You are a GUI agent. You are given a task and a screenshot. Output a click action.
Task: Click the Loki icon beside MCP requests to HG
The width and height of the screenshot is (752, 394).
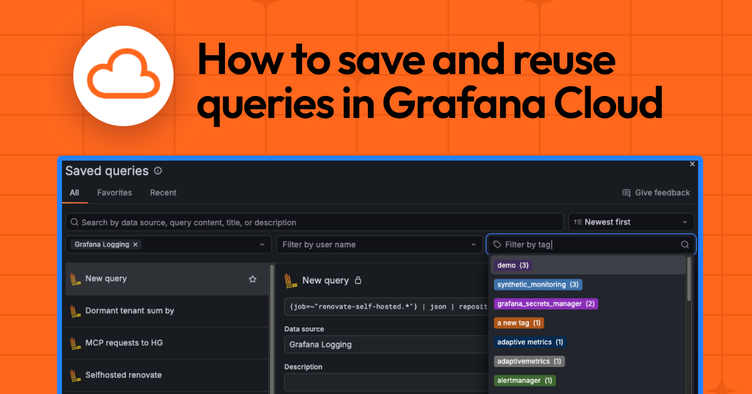[x=75, y=344]
